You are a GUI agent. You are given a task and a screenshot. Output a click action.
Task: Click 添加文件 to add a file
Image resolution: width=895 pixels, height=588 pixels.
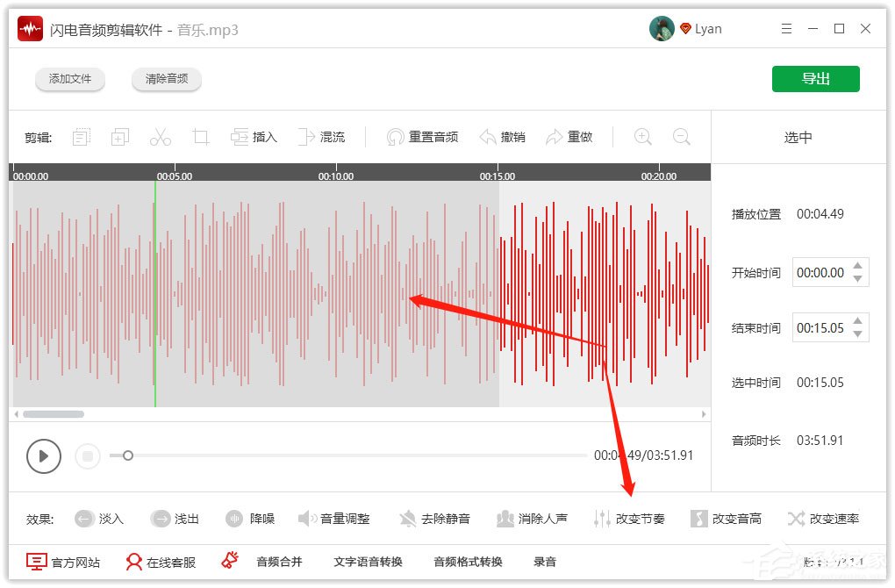click(x=70, y=78)
